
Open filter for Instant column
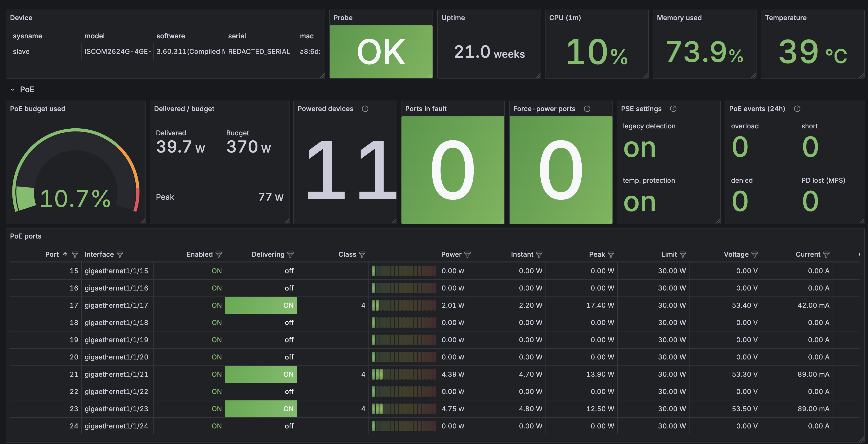point(539,254)
